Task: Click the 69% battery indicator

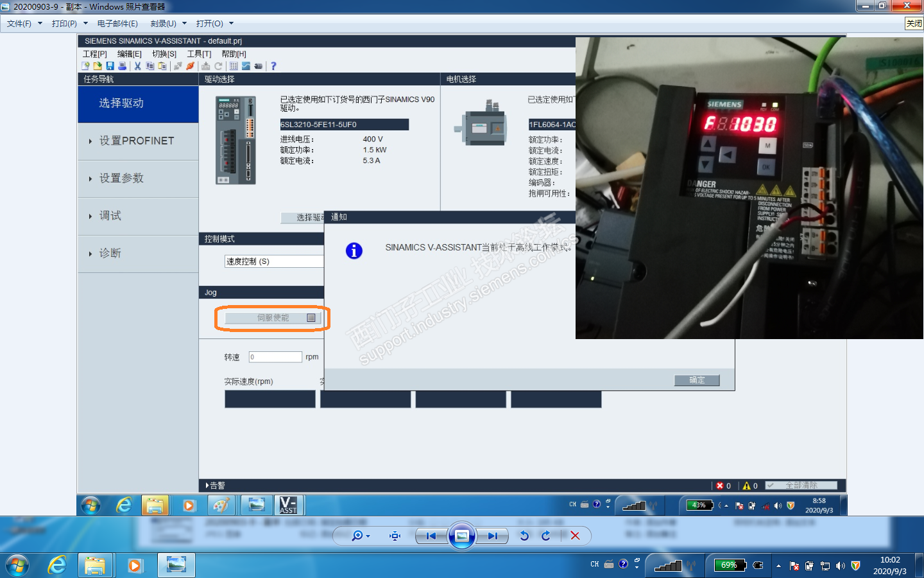Action: [x=730, y=565]
